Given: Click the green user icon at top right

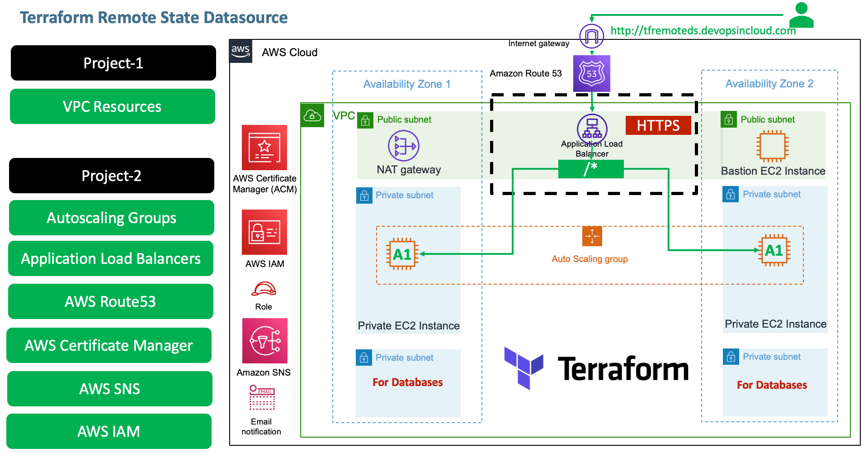Looking at the screenshot, I should click(x=802, y=15).
